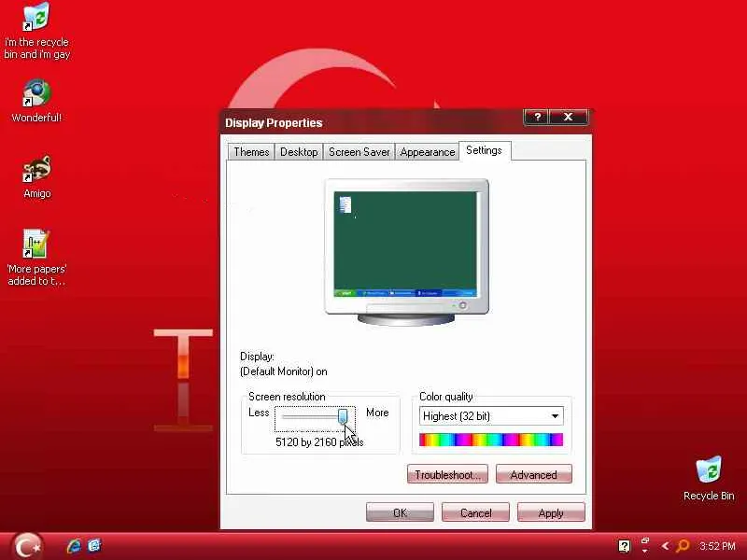The image size is (747, 560).
Task: Launch Internet Explorer from quick launch
Action: coord(74,546)
